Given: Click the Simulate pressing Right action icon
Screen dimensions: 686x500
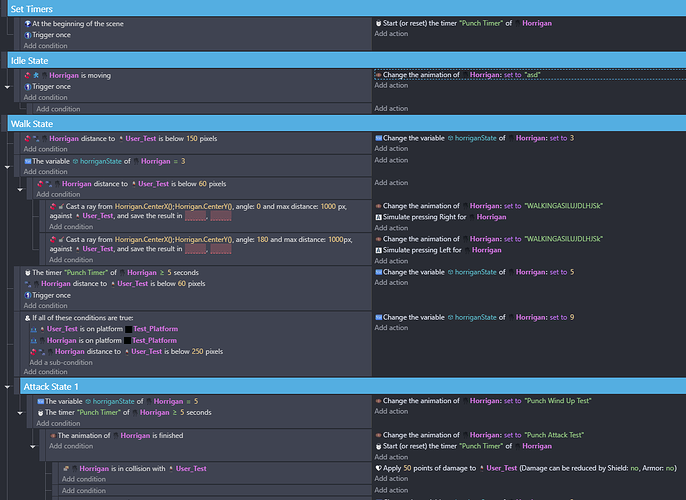Looking at the screenshot, I should (x=378, y=217).
